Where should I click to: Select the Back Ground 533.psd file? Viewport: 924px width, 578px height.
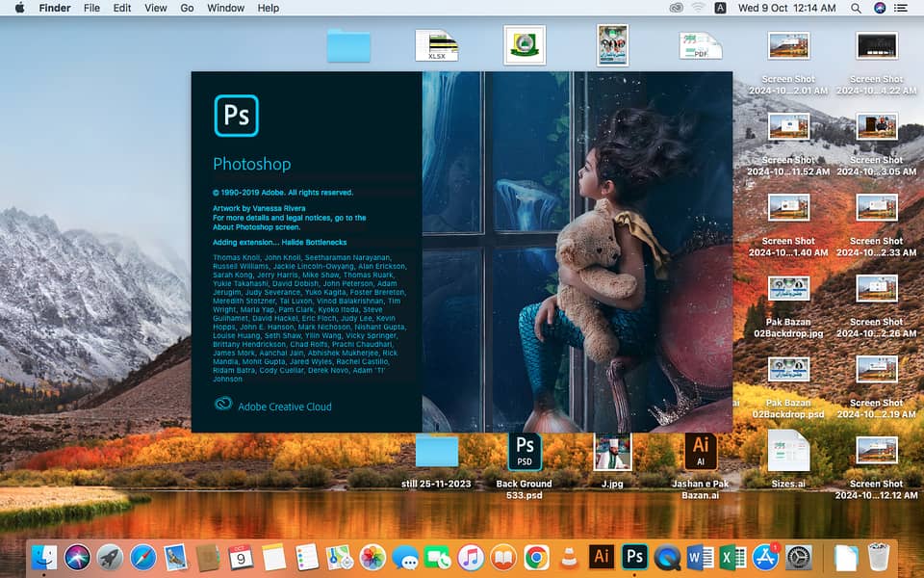point(525,451)
